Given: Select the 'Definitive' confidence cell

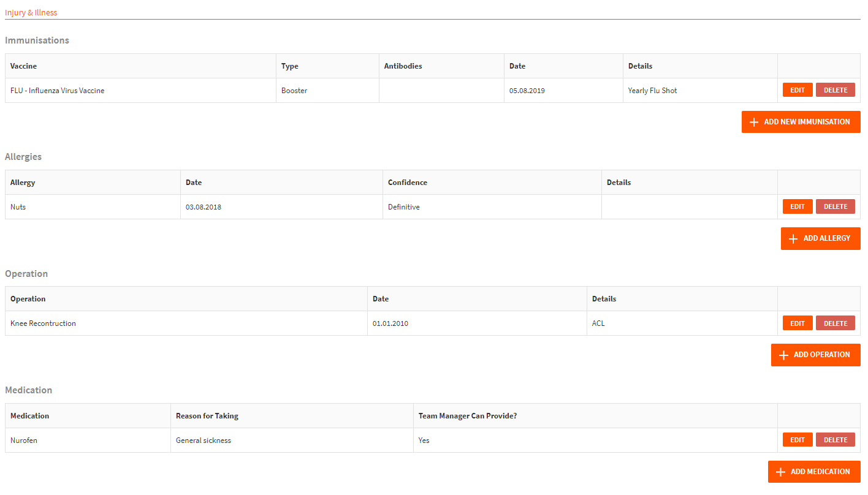Looking at the screenshot, I should (x=492, y=207).
